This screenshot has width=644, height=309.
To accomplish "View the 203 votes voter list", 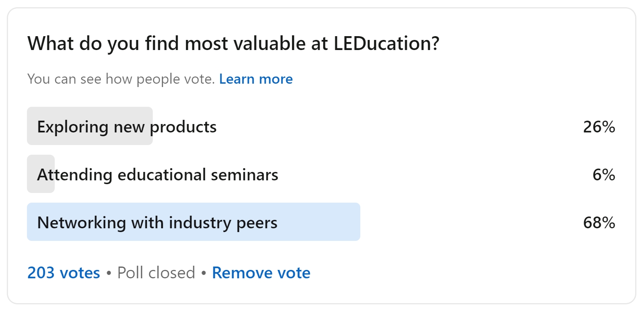I will [x=64, y=273].
